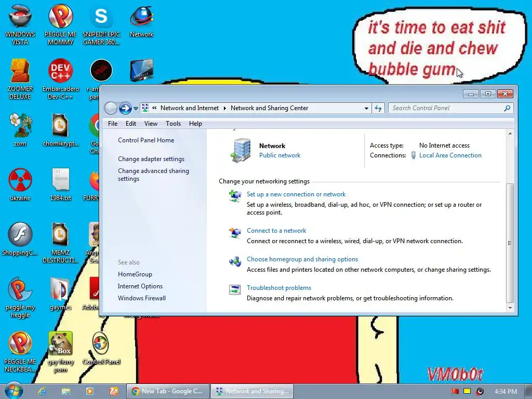Click the scrollbar up arrow

click(510, 134)
